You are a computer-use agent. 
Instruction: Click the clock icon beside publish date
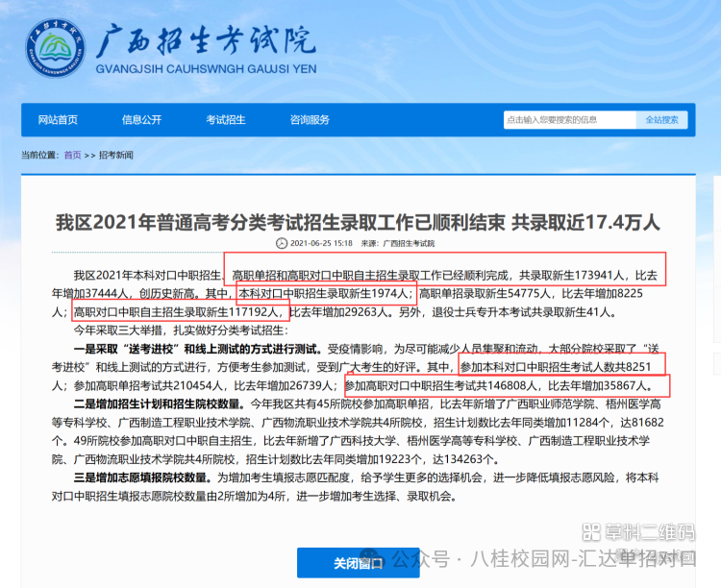coord(281,243)
